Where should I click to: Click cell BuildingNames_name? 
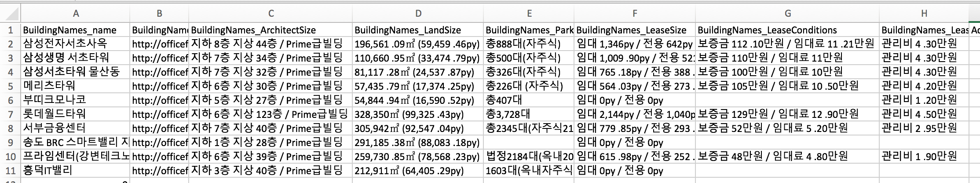coord(76,30)
